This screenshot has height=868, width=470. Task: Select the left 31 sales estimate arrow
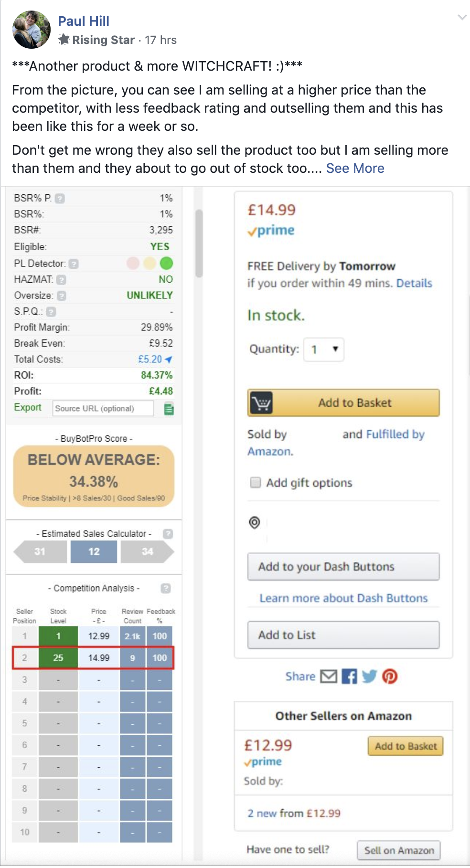[40, 552]
